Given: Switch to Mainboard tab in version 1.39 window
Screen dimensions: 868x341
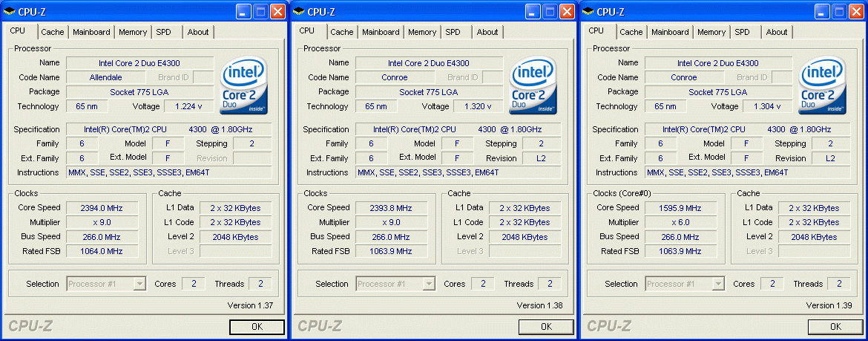Looking at the screenshot, I should pos(671,32).
